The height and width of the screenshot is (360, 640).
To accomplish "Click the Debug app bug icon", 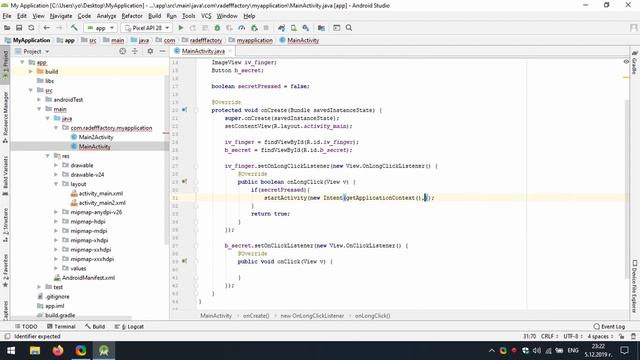I will tap(217, 28).
